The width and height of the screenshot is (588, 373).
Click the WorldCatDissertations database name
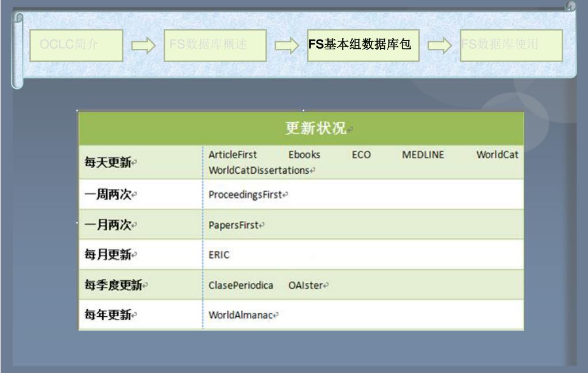click(259, 170)
